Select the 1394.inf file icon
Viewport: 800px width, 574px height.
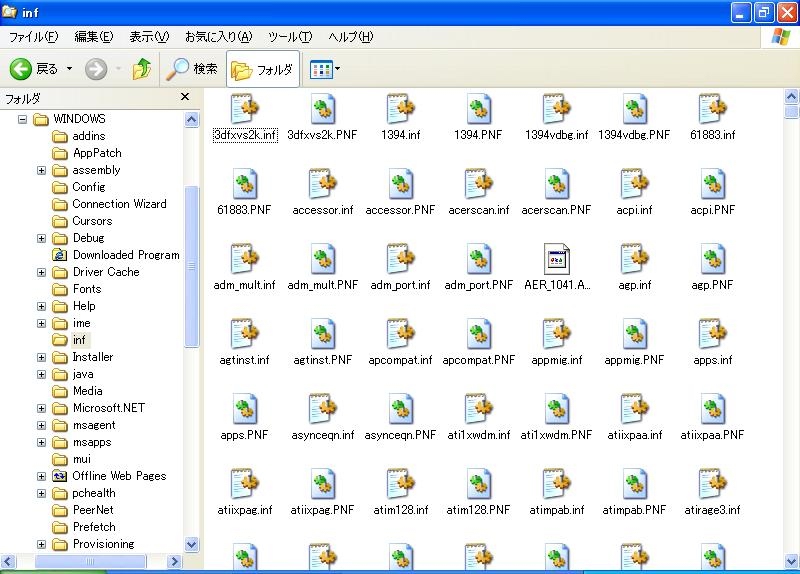[400, 109]
